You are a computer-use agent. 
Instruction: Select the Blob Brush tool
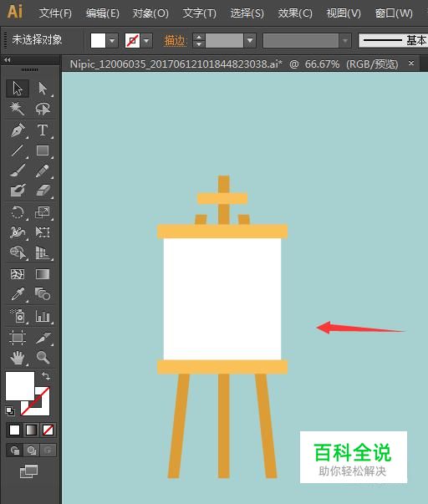click(18, 191)
